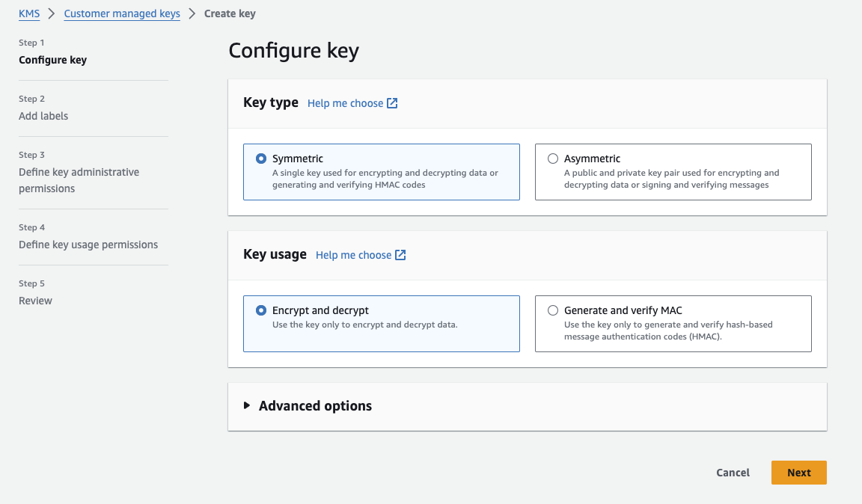Expand Advanced options using the disclosure triangle

point(247,406)
